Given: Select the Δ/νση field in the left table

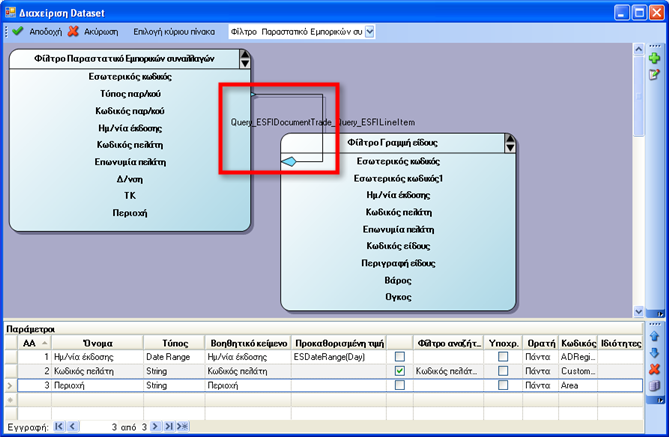Looking at the screenshot, I should (130, 179).
